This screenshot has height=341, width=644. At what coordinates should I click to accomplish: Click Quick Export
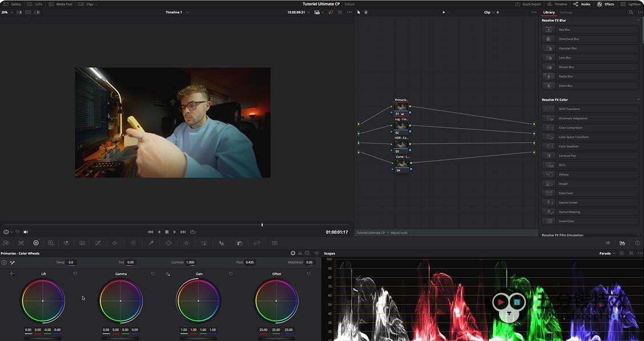[x=528, y=4]
